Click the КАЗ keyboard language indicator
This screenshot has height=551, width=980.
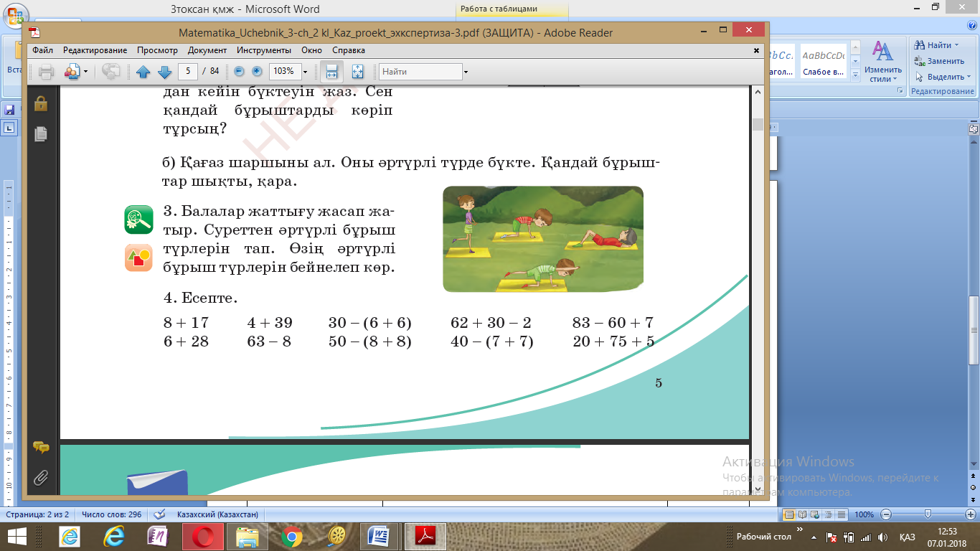907,537
